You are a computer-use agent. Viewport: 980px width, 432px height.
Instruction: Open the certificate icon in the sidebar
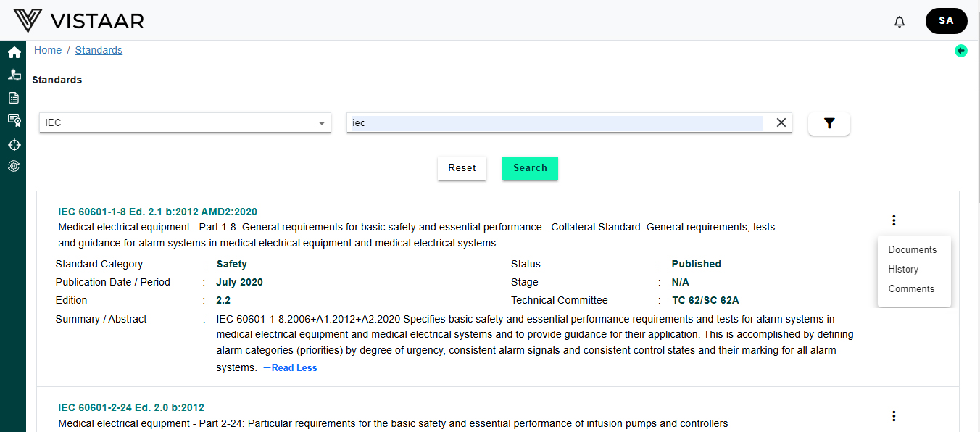(14, 120)
